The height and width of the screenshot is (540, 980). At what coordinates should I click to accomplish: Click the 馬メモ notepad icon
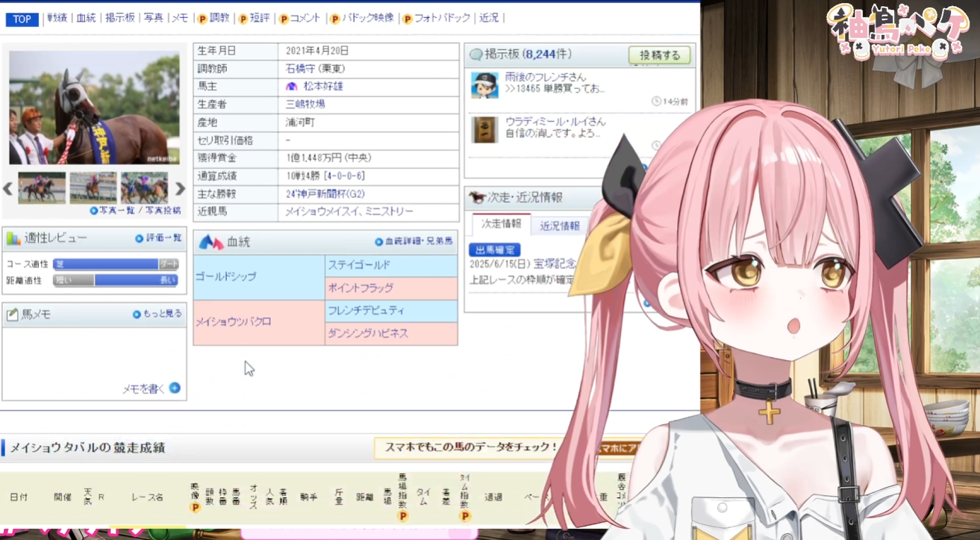tap(13, 315)
